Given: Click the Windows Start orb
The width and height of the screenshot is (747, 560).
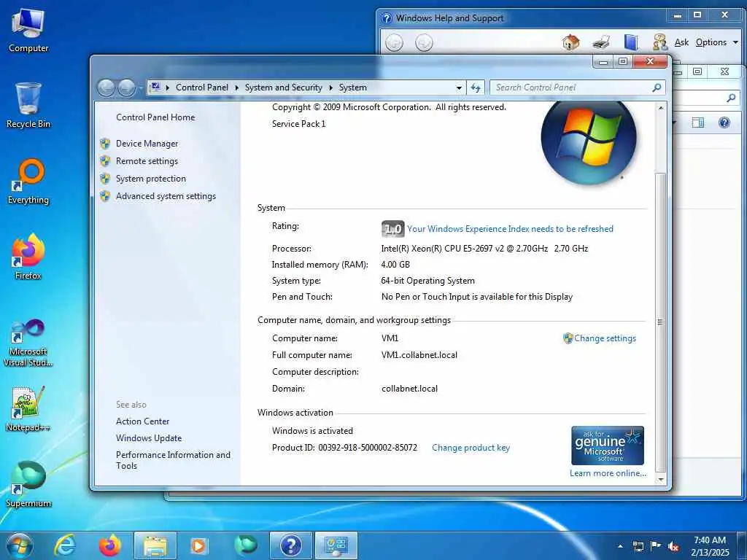Looking at the screenshot, I should (20, 545).
